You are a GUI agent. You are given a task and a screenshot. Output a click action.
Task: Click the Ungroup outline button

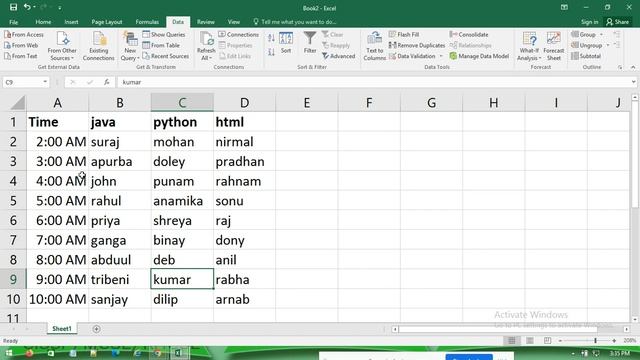[x=587, y=45]
